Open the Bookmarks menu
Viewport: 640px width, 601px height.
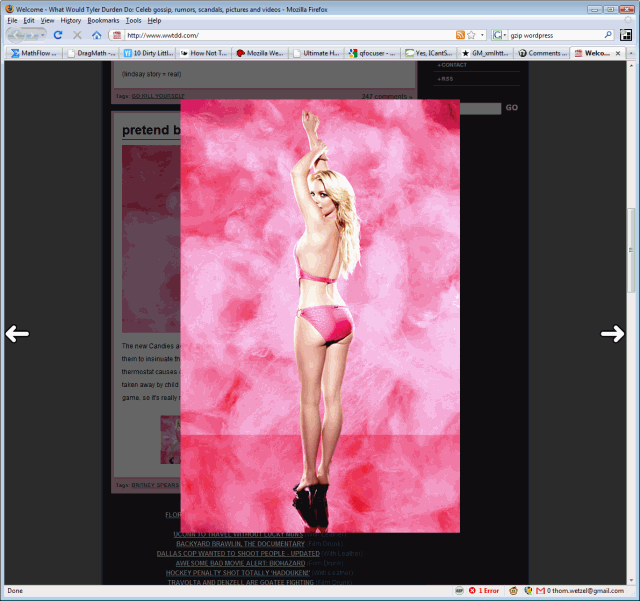(x=103, y=20)
